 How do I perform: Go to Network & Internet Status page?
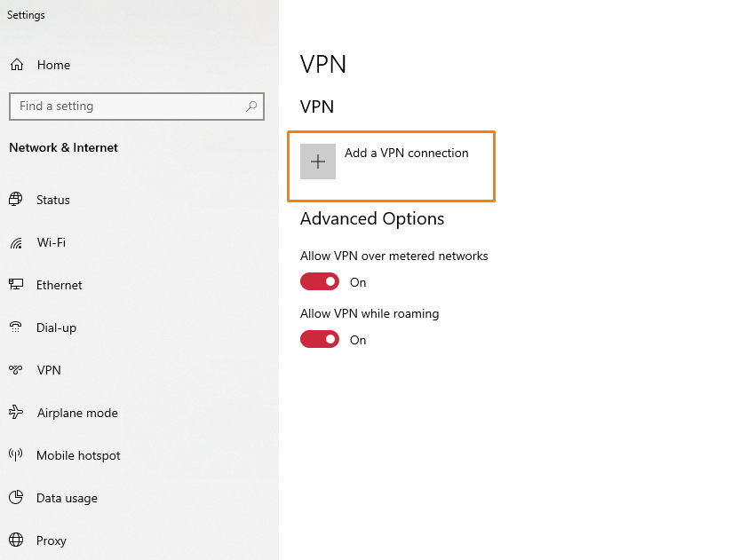[x=52, y=200]
